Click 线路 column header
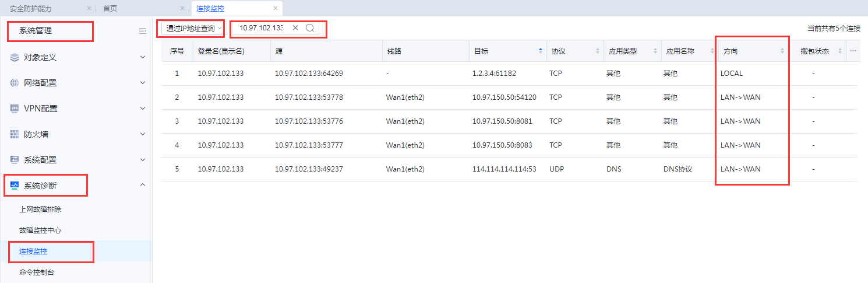The image size is (868, 283). (425, 51)
